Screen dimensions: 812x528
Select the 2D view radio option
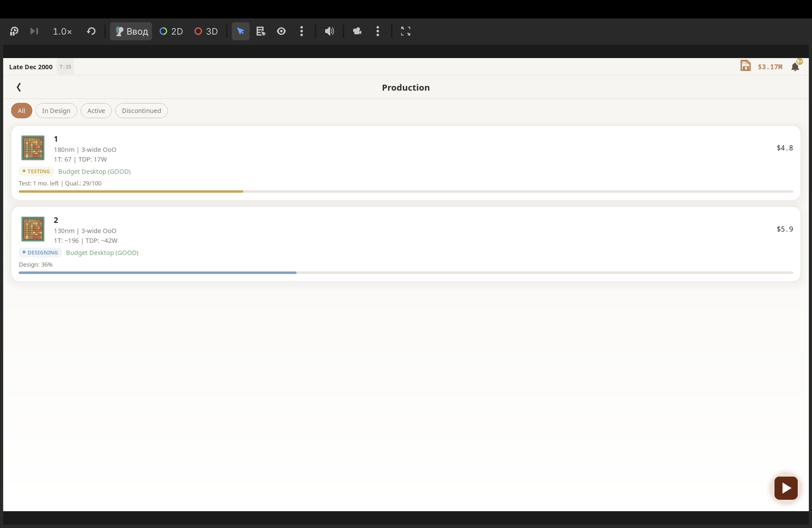coord(171,31)
